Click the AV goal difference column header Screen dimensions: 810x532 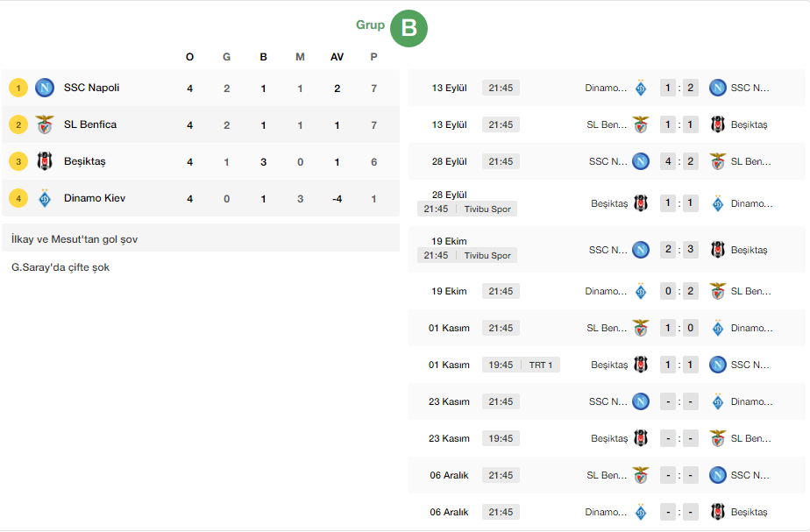pos(337,57)
